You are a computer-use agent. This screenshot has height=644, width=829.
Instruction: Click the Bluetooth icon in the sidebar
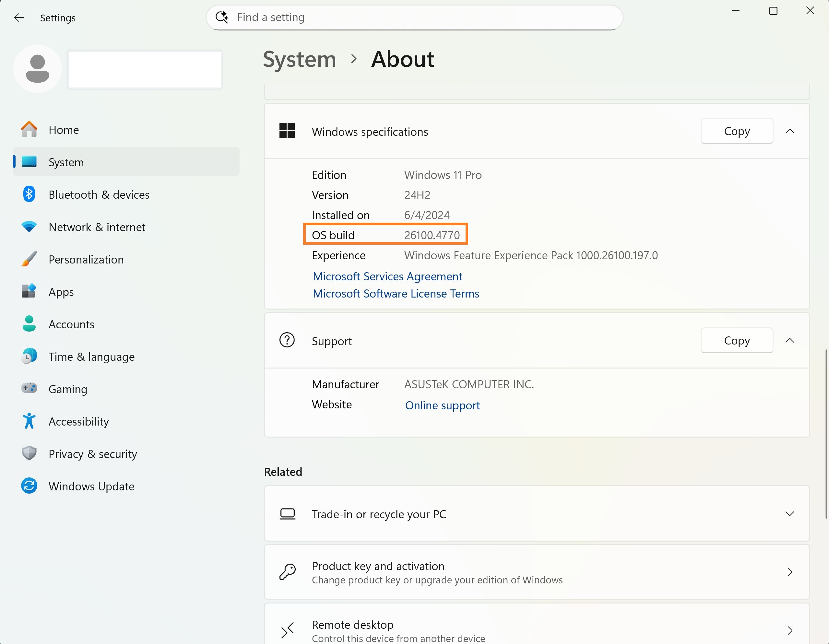[29, 194]
